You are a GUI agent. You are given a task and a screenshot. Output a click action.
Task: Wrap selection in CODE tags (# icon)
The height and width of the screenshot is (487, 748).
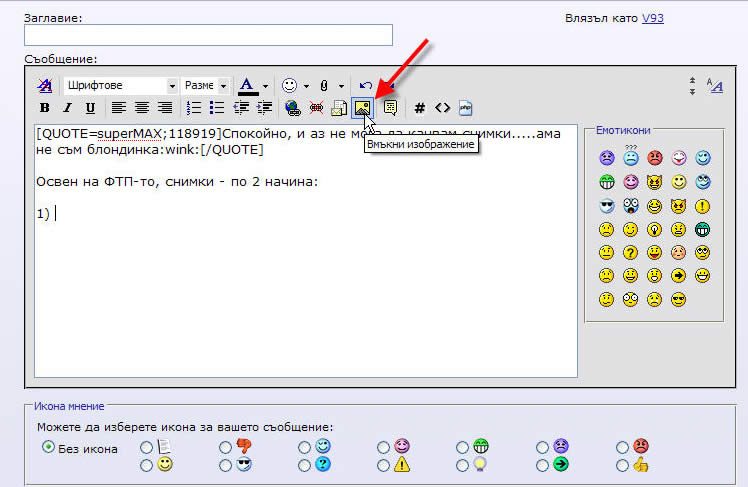tap(419, 108)
